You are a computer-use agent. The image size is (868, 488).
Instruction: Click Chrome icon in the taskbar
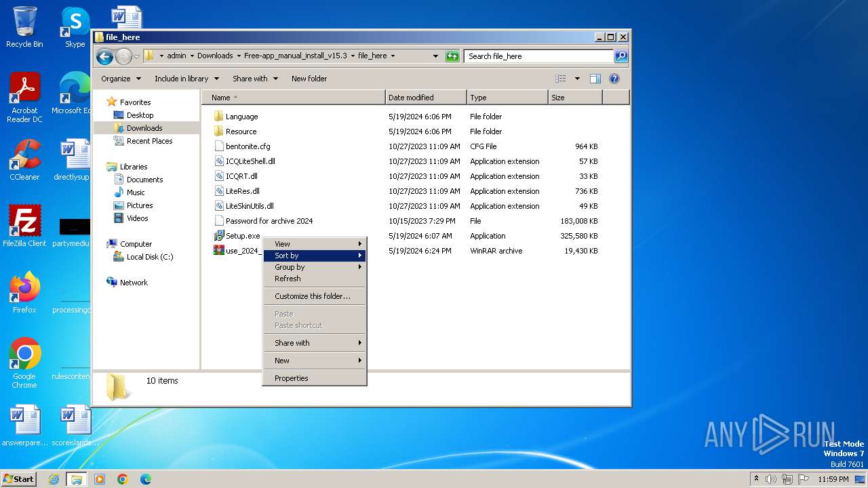coord(123,479)
